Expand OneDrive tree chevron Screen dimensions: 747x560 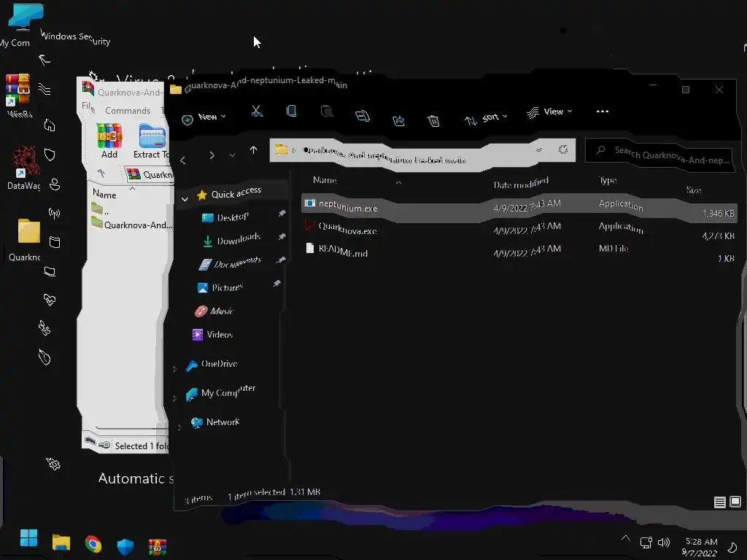pos(175,368)
